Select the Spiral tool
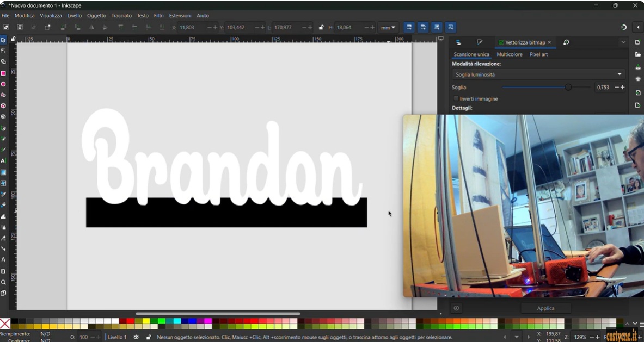The width and height of the screenshot is (644, 342). (x=3, y=117)
